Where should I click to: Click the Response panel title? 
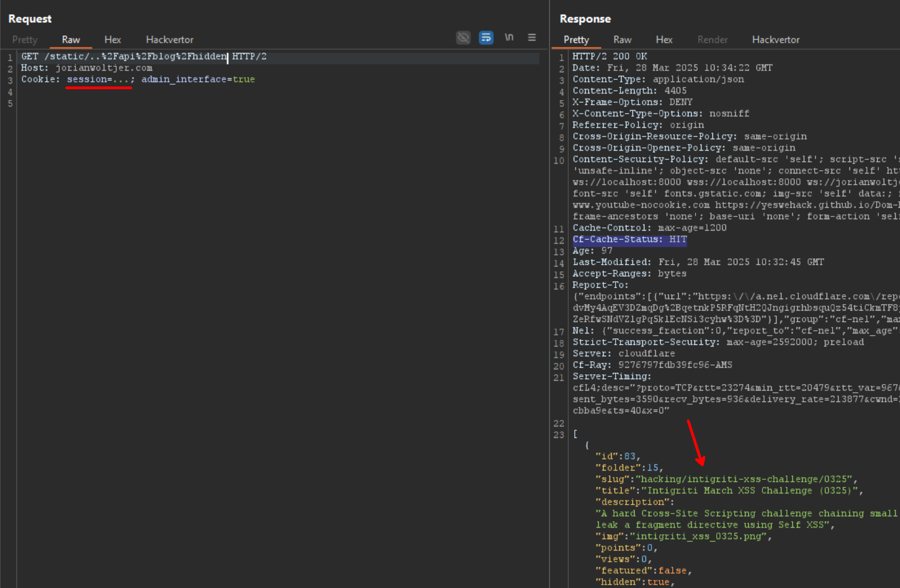pos(585,19)
